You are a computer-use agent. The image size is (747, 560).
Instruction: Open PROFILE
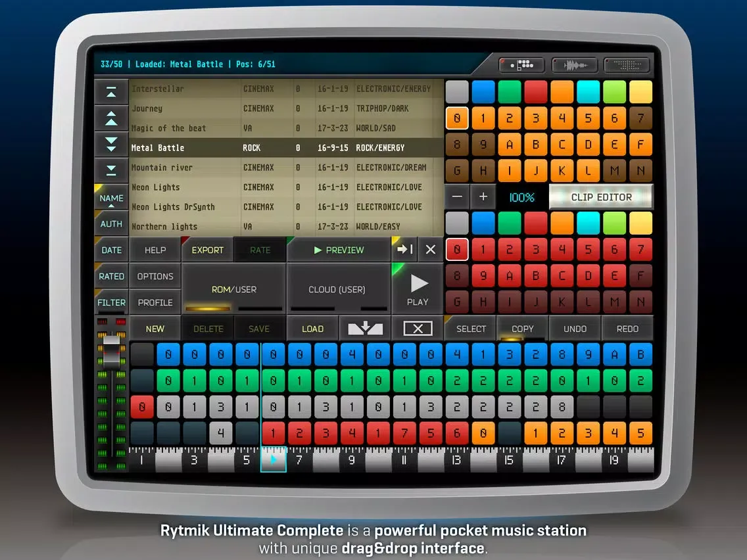pos(155,302)
